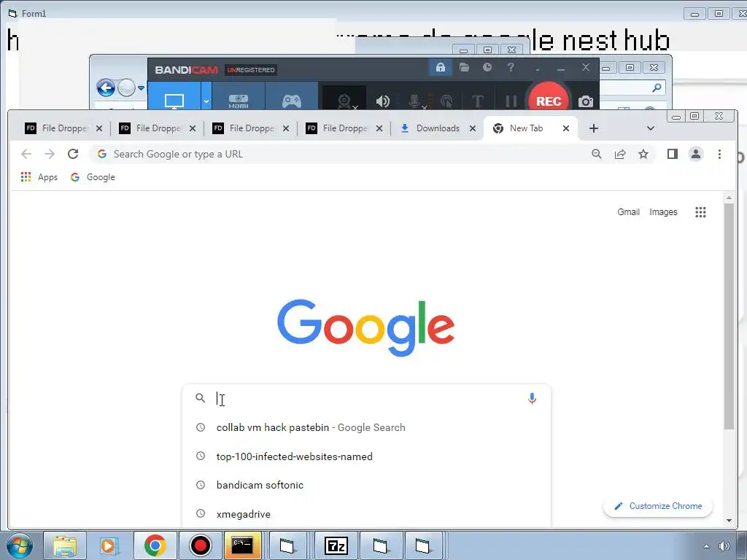747x560 pixels.
Task: Click the Chrome back arrow
Action: (x=26, y=154)
